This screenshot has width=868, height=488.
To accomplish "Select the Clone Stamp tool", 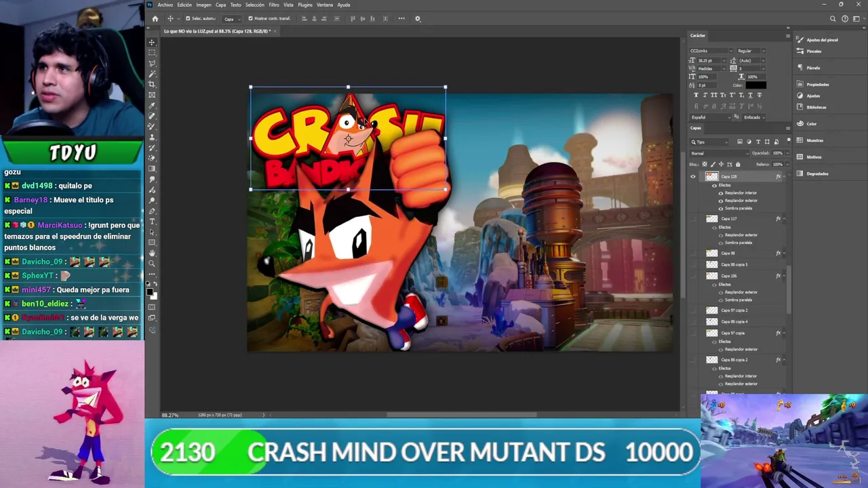I will (x=152, y=137).
